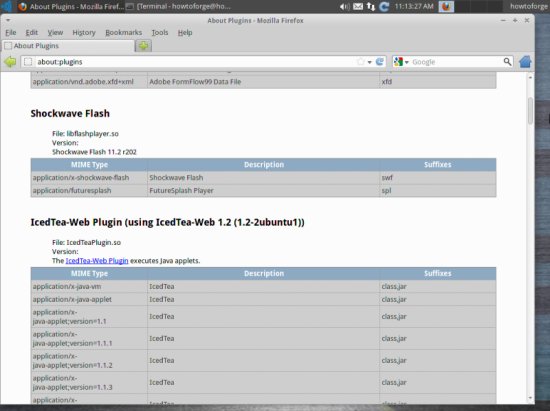Select the About Plugins taskbar entry
Image resolution: width=550 pixels, height=411 pixels.
(x=71, y=6)
